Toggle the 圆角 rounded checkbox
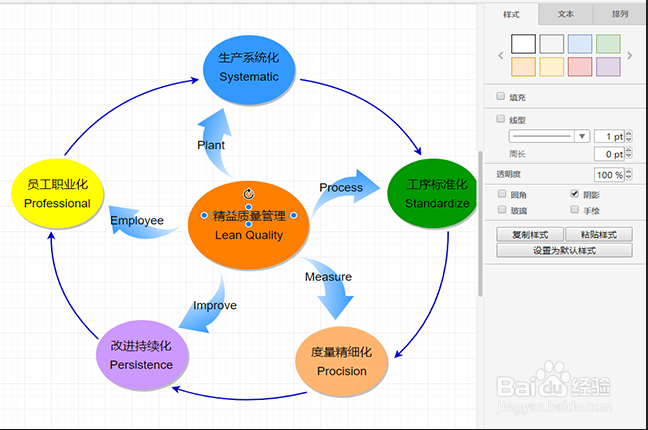The height and width of the screenshot is (430, 648). click(x=502, y=194)
